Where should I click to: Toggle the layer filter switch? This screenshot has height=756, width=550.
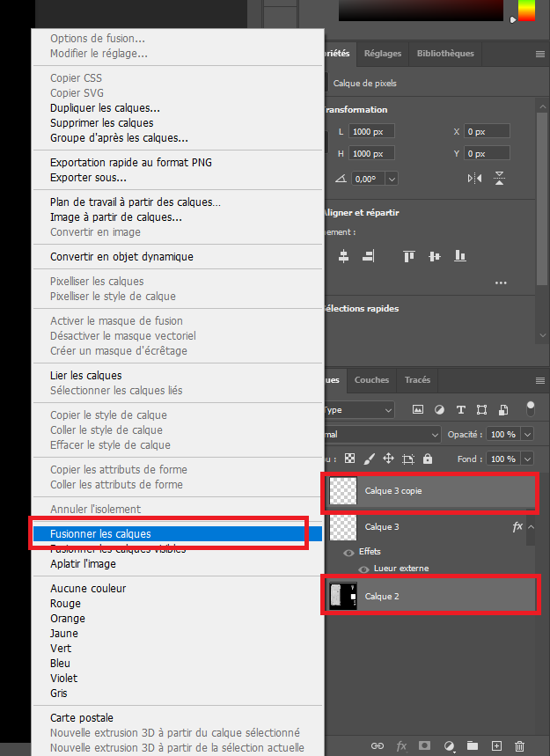[x=530, y=409]
